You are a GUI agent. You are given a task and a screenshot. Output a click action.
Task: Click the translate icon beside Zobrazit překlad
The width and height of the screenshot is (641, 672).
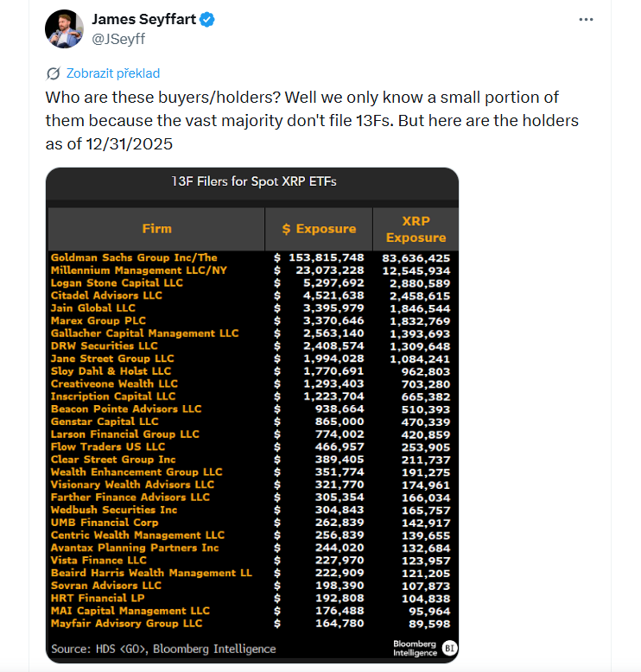(54, 73)
